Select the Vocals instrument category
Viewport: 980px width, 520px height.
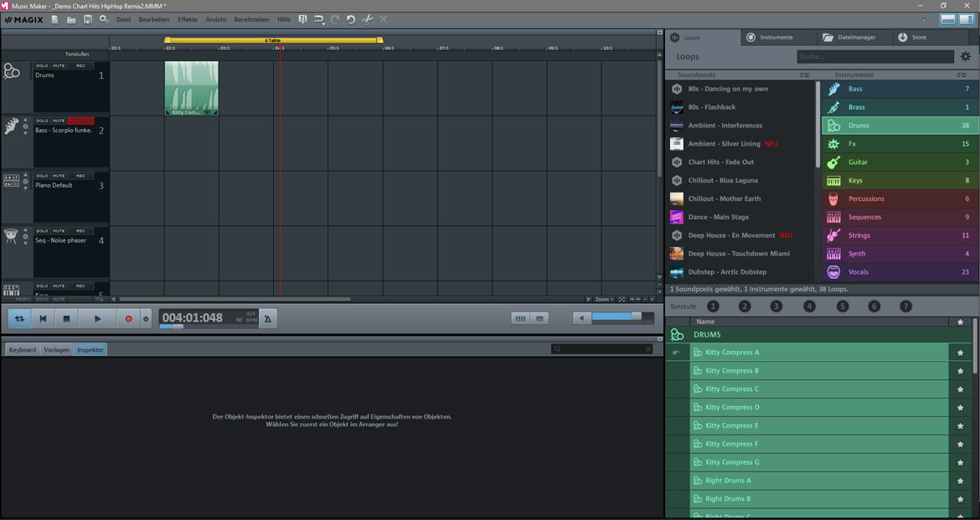[x=900, y=272]
